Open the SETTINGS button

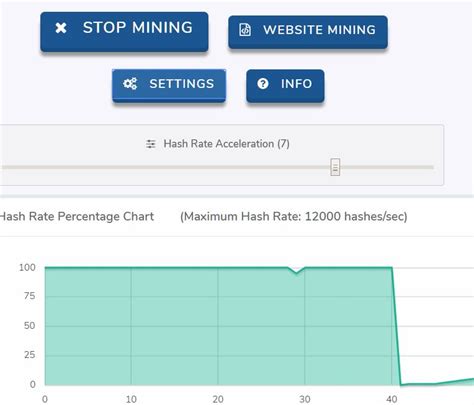coord(169,85)
